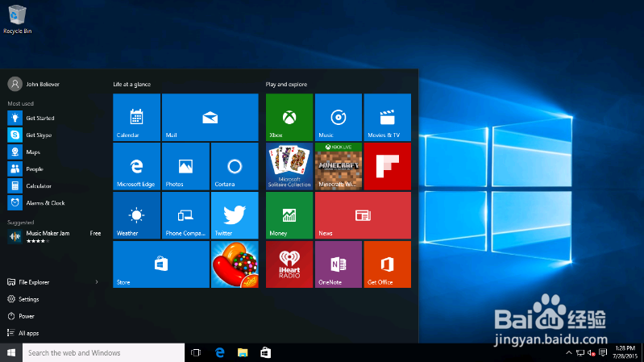Open the Mail tile
Image resolution: width=644 pixels, height=362 pixels.
210,117
